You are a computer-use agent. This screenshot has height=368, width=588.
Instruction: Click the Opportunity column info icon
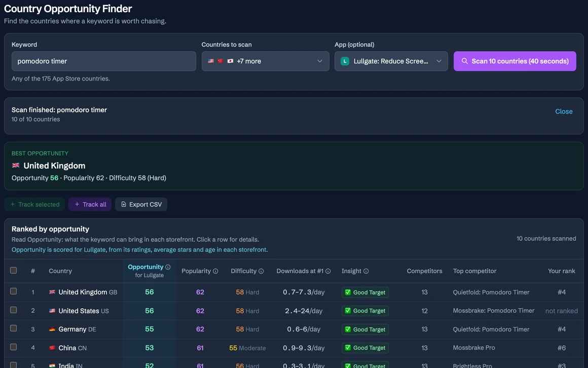click(x=168, y=267)
